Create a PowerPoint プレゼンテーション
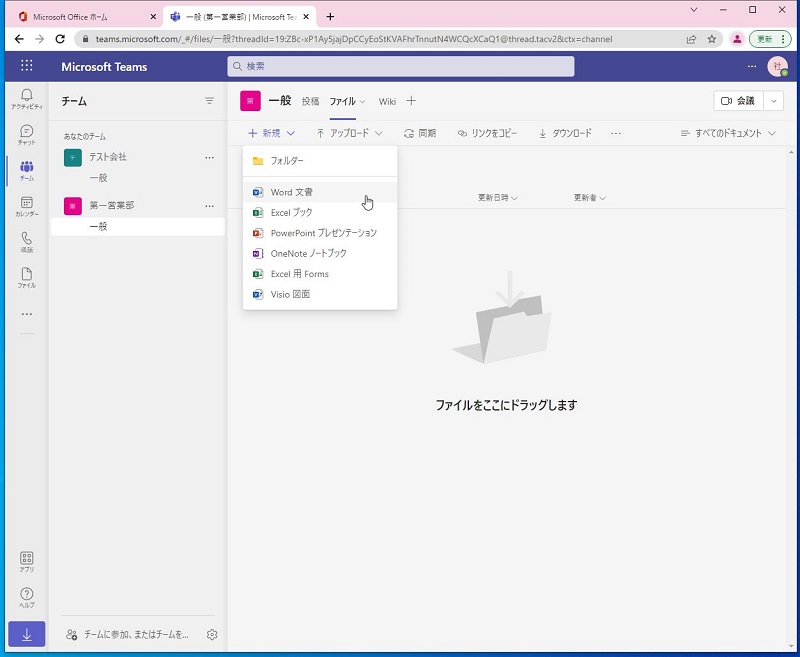The width and height of the screenshot is (800, 657). click(x=320, y=233)
